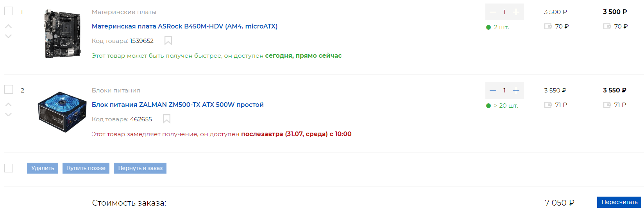Click the Купить позже button
This screenshot has width=644, height=213.
86,168
